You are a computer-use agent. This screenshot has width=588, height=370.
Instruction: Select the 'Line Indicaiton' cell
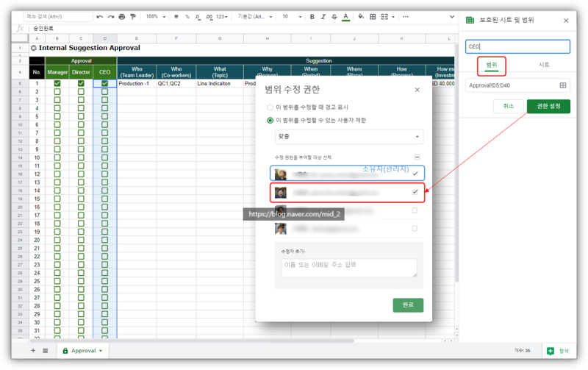(219, 83)
